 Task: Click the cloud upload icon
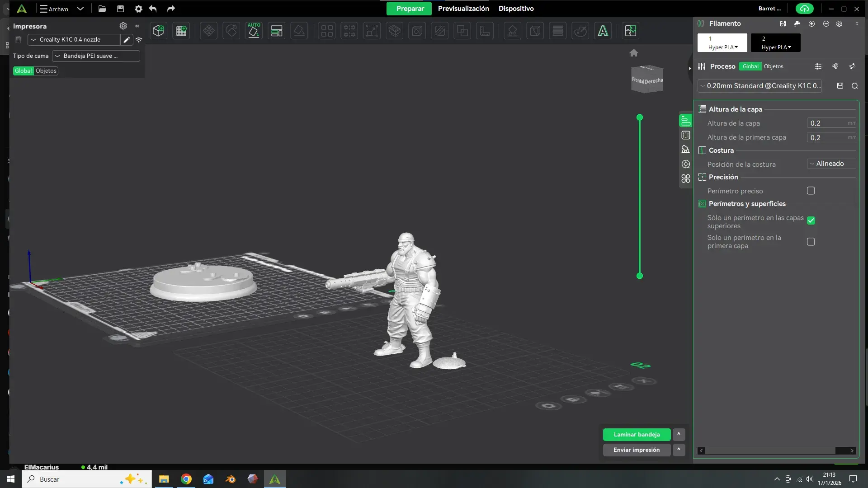(804, 9)
